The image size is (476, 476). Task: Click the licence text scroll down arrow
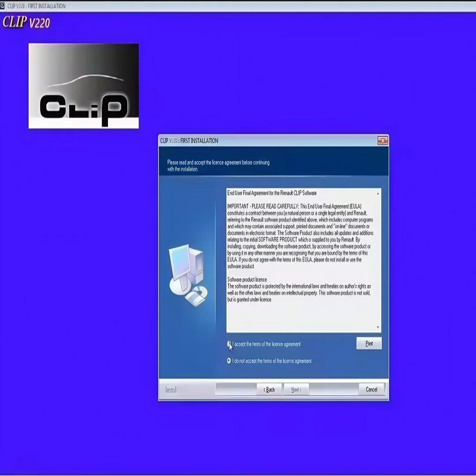click(x=378, y=327)
